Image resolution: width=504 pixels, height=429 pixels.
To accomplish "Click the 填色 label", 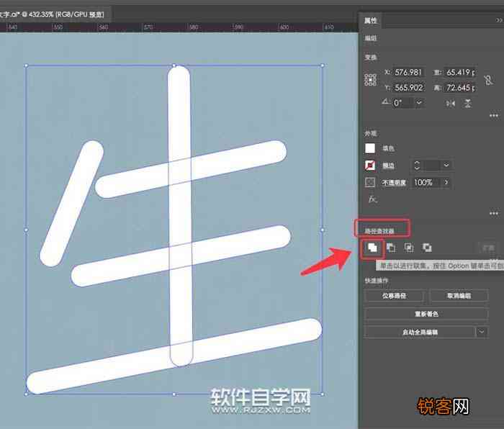I will point(388,148).
